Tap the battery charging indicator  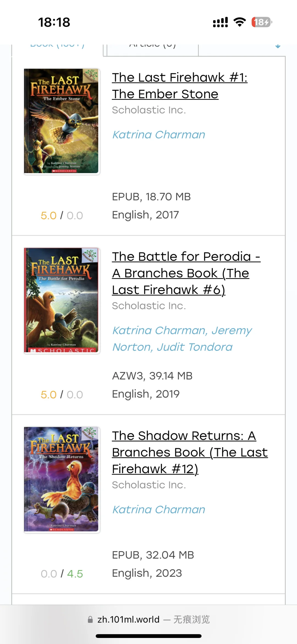[x=262, y=22]
